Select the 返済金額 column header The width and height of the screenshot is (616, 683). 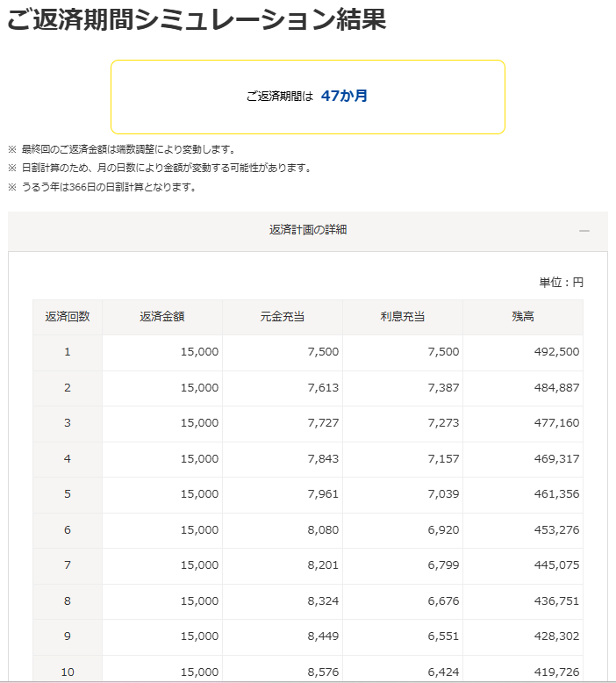tap(162, 317)
